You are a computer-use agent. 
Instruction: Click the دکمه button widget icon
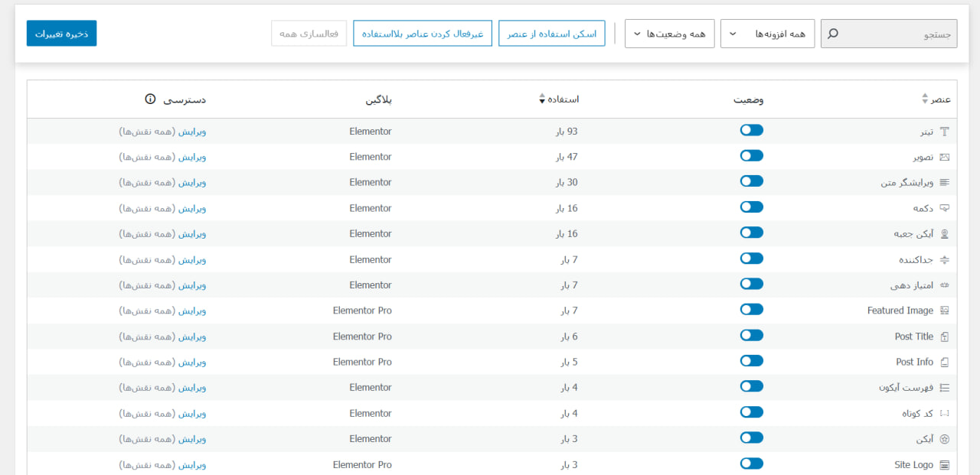point(945,208)
